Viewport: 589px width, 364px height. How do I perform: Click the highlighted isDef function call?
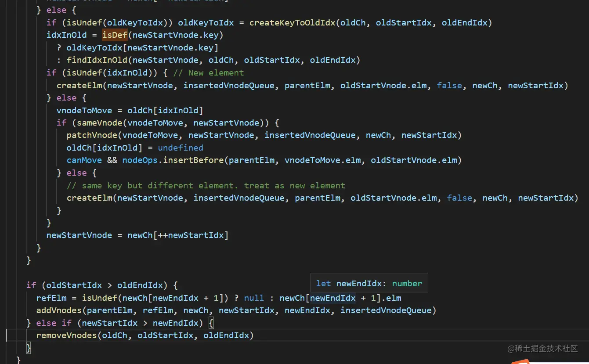click(115, 35)
